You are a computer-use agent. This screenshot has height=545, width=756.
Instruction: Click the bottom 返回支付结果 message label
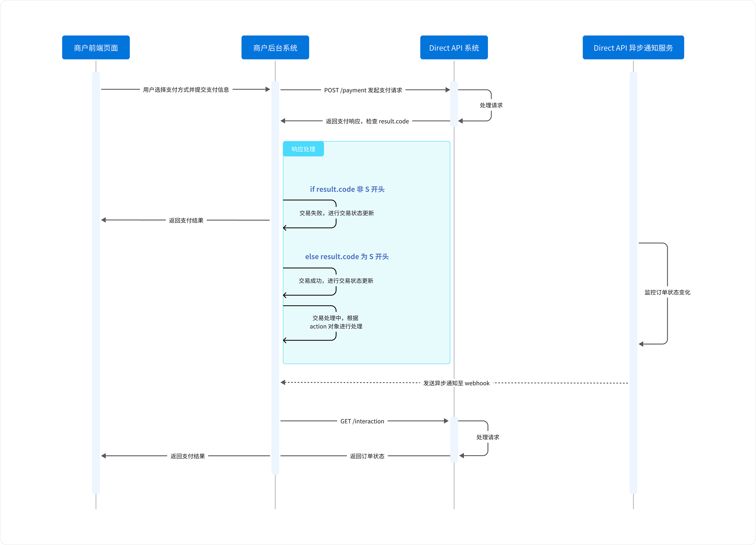tap(187, 456)
